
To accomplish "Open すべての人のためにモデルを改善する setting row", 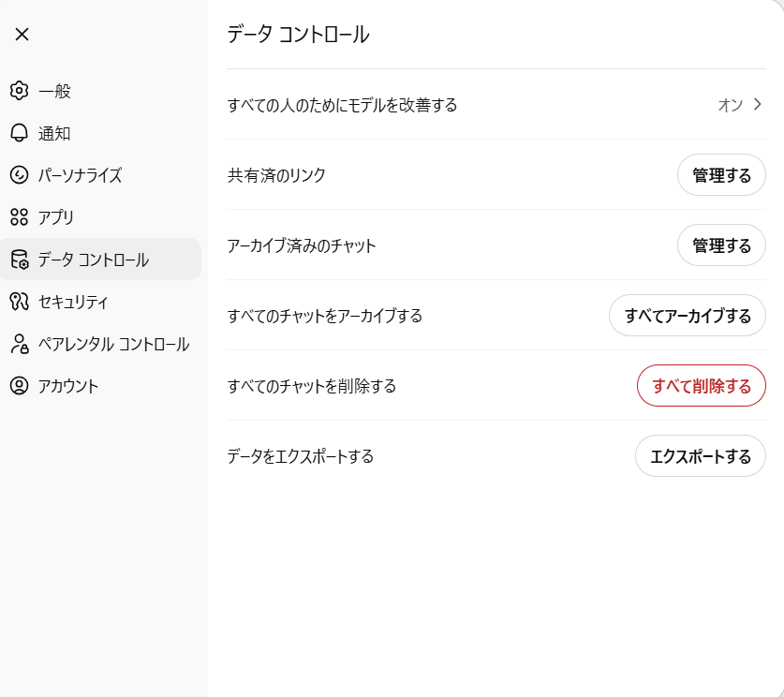I will [x=343, y=105].
